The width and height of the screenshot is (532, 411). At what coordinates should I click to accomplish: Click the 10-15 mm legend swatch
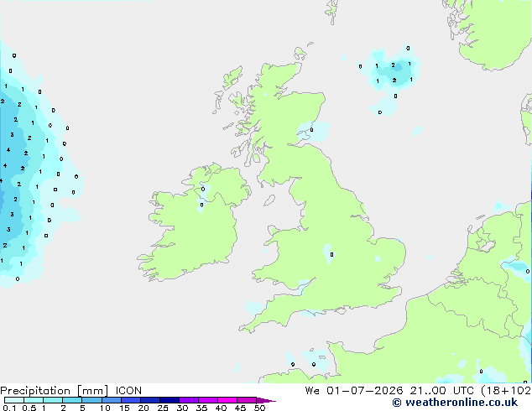pos(112,400)
